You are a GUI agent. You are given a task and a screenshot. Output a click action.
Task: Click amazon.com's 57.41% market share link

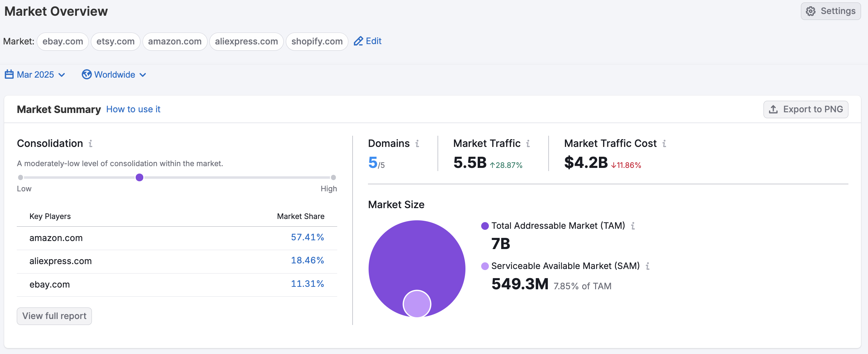click(x=308, y=237)
